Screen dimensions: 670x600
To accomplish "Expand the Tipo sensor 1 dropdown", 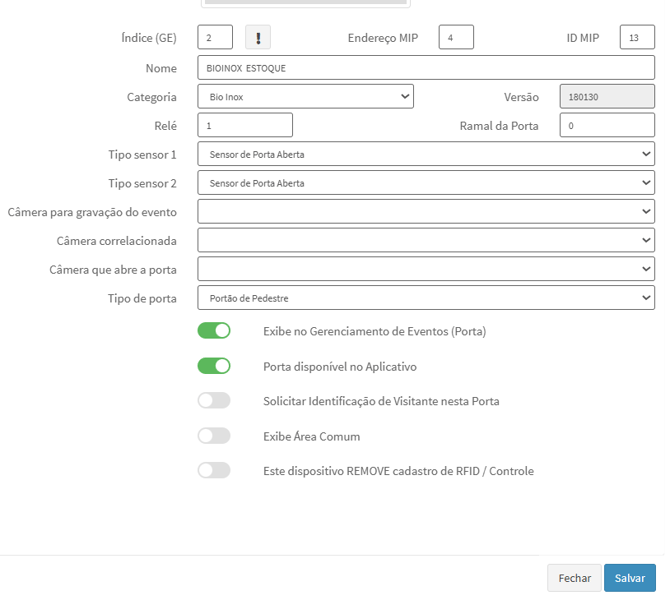I will click(425, 155).
